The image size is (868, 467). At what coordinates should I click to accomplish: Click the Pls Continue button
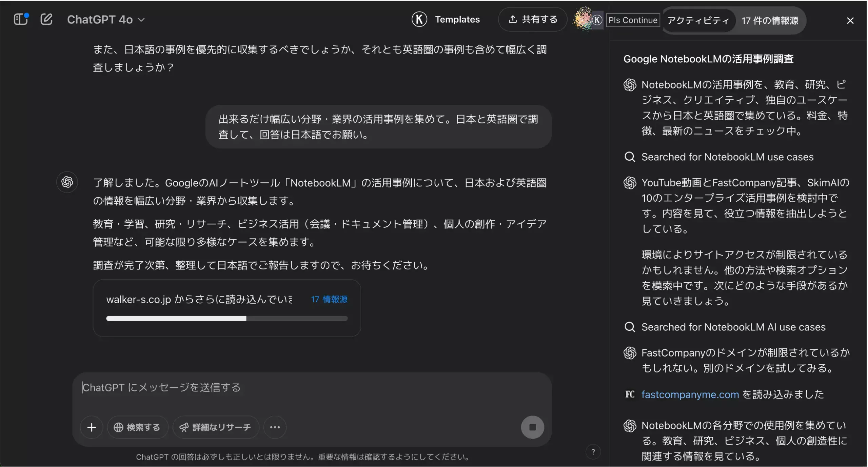(x=632, y=20)
